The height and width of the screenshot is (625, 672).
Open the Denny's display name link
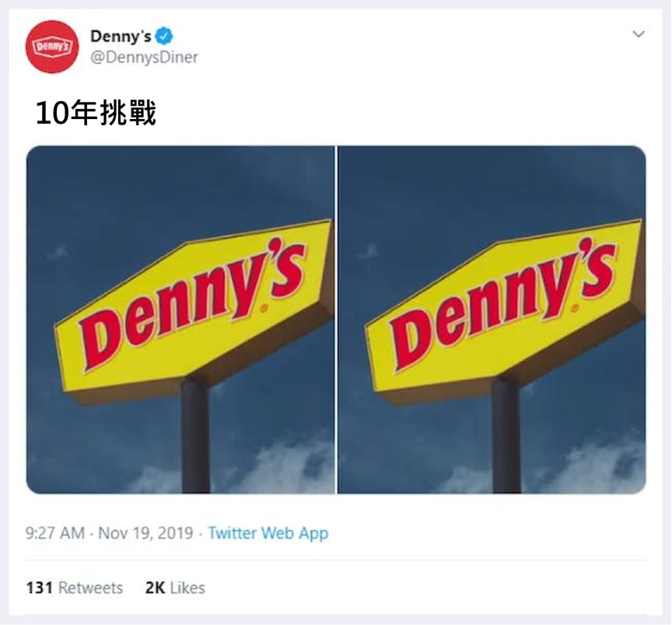tap(121, 37)
